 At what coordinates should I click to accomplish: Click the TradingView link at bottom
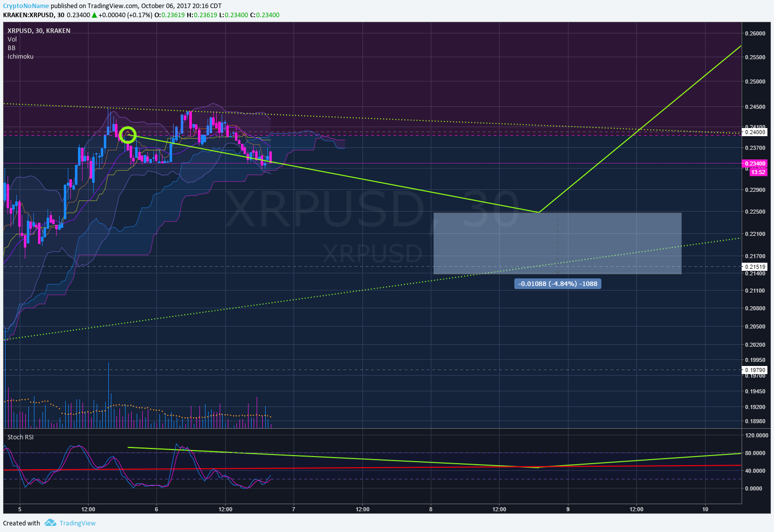(x=77, y=523)
